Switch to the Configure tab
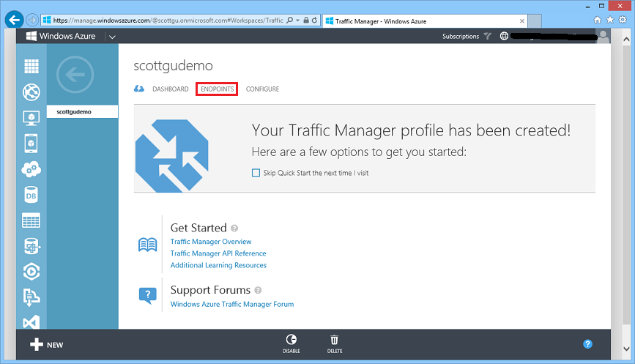 pos(262,89)
